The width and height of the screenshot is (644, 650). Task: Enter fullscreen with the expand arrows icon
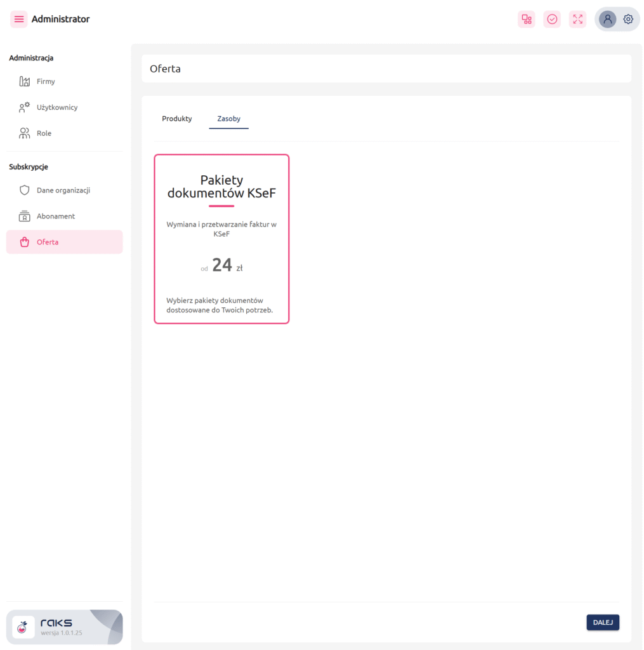577,19
